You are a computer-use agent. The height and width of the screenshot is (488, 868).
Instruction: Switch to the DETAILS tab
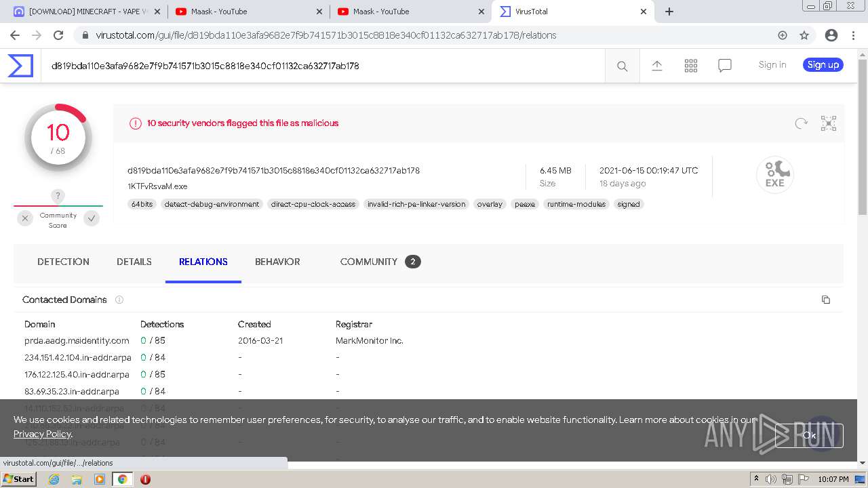[134, 262]
